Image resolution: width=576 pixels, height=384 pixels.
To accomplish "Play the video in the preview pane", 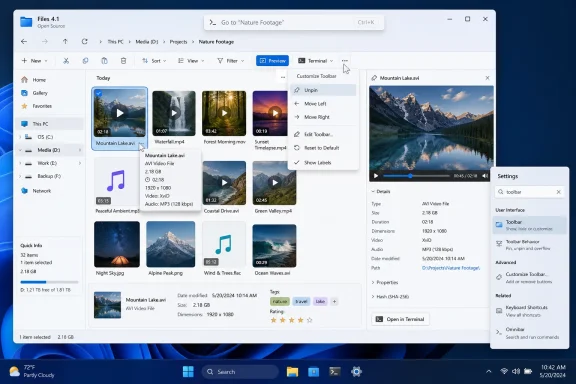I will (376, 176).
